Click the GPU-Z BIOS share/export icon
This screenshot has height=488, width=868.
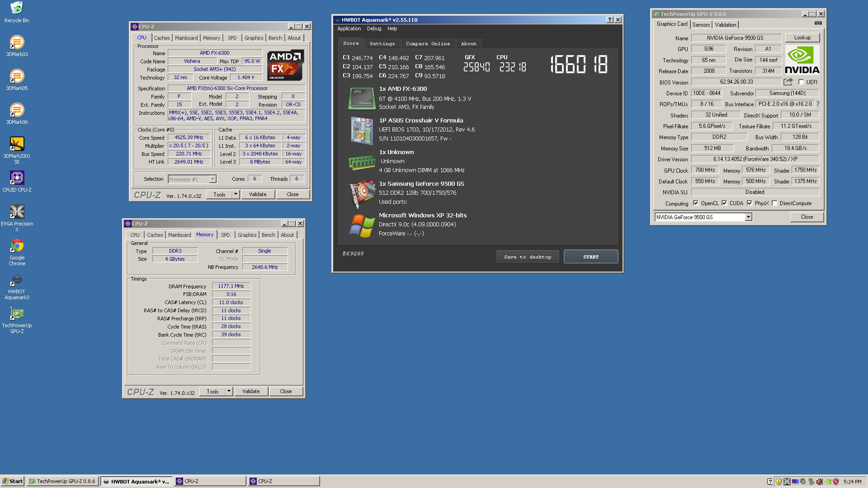(788, 82)
